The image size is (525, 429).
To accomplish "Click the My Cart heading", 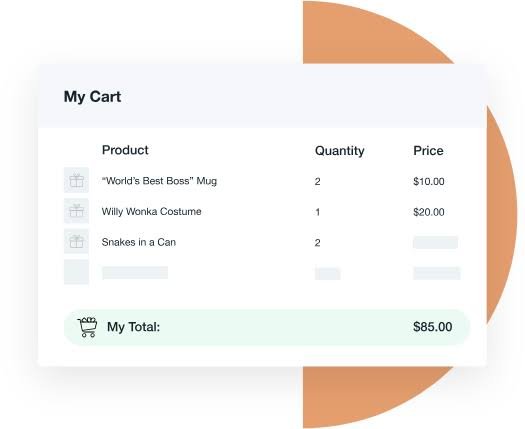I will point(92,97).
